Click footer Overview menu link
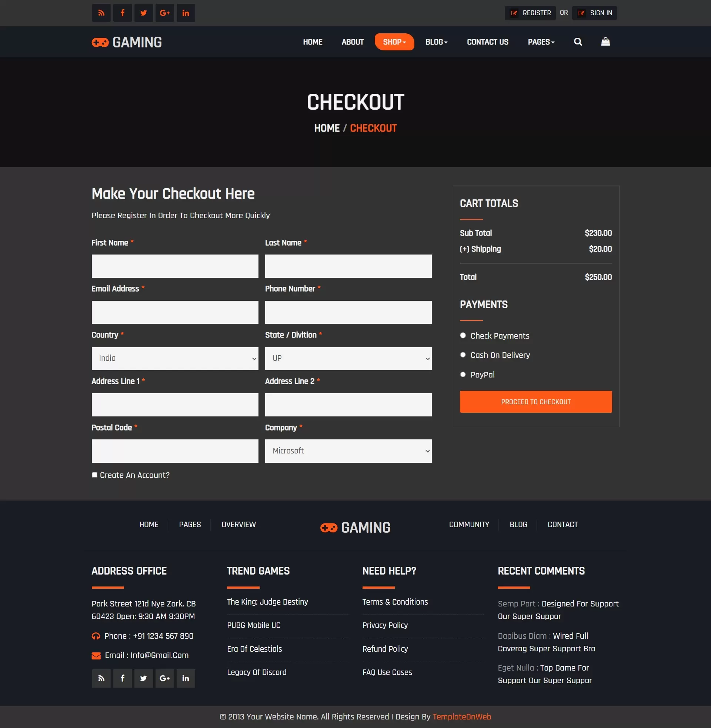Screen dimensions: 711x728 click(x=238, y=525)
